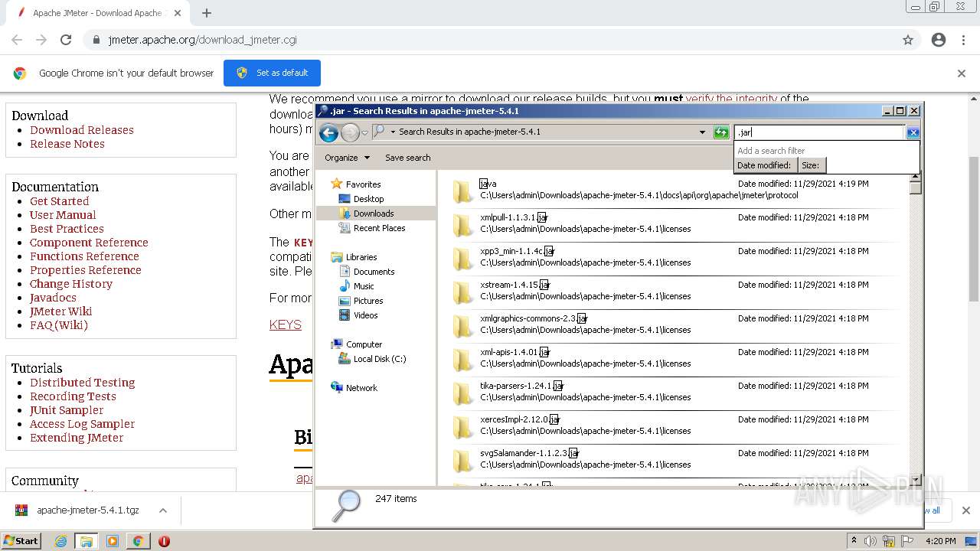Viewport: 980px width, 551px height.
Task: Select Desktop in Favorites
Action: coord(368,199)
